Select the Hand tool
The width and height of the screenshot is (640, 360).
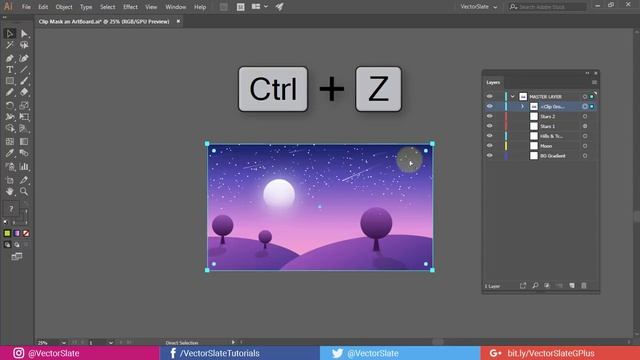[x=10, y=191]
